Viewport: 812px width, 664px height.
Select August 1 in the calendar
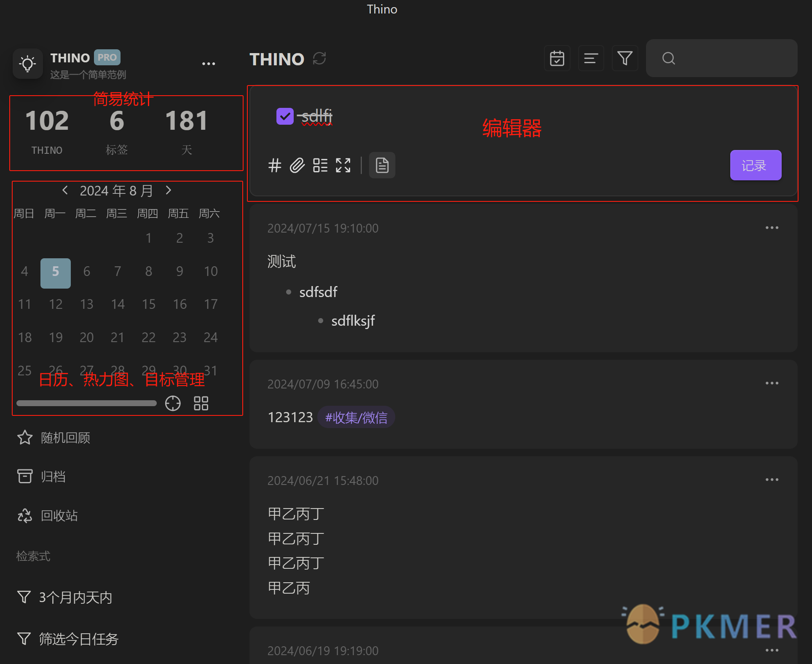click(149, 238)
